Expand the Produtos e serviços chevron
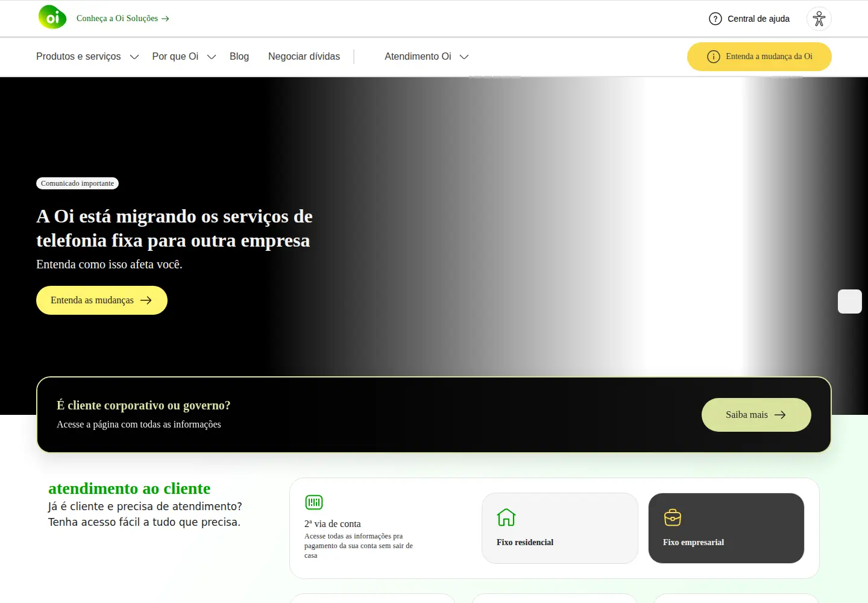This screenshot has height=603, width=868. pos(134,57)
